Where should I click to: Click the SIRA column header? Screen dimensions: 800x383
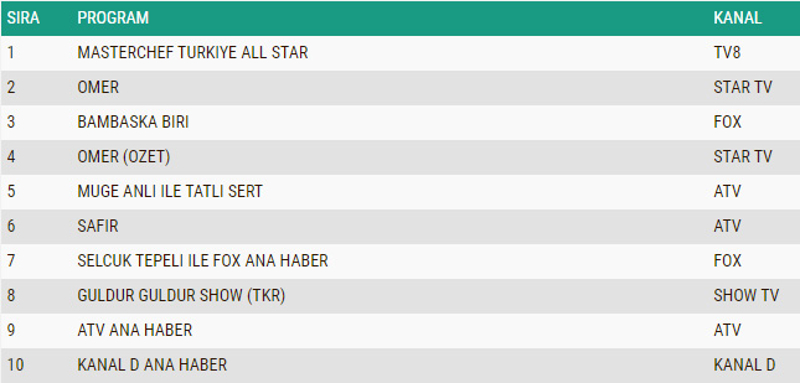pyautogui.click(x=23, y=18)
